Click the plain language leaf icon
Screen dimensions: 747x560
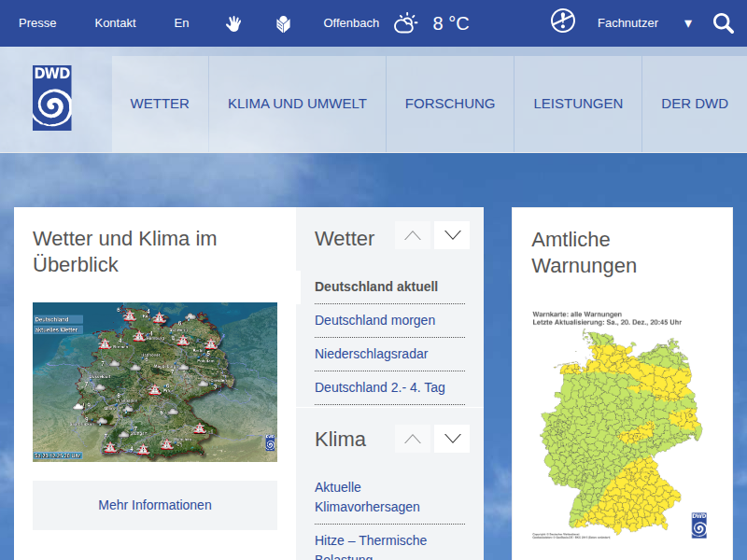click(283, 23)
